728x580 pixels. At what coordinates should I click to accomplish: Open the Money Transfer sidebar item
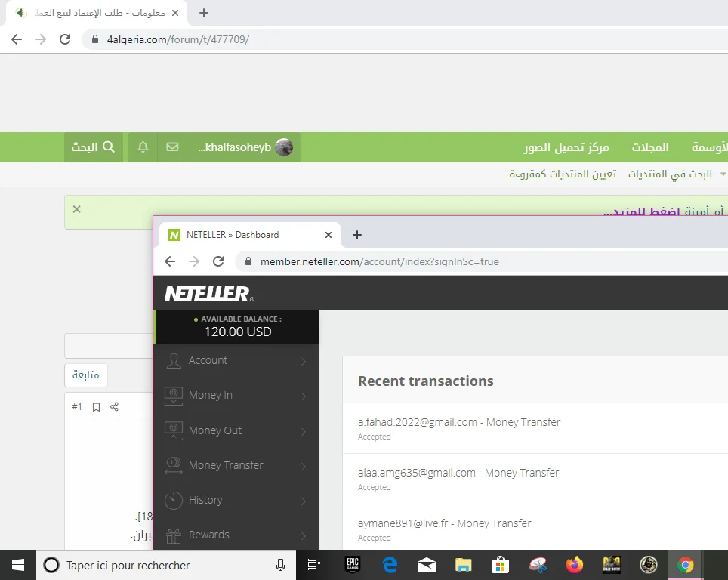click(236, 466)
